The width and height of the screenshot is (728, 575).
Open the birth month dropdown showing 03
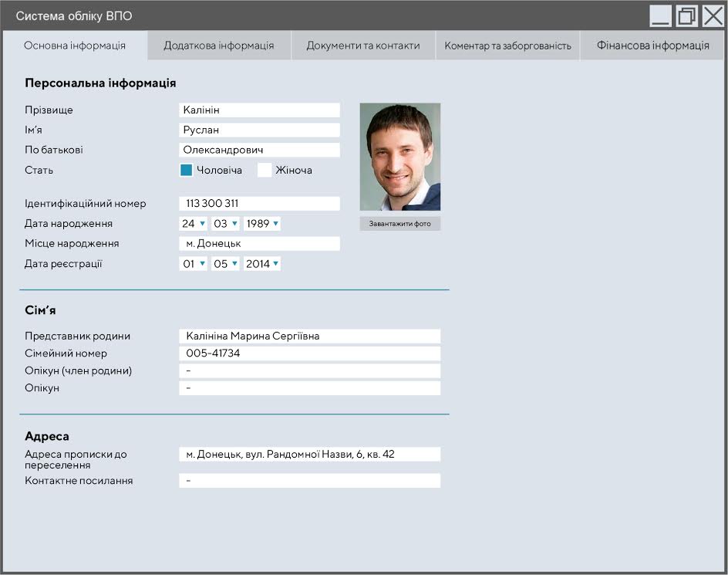(x=225, y=224)
